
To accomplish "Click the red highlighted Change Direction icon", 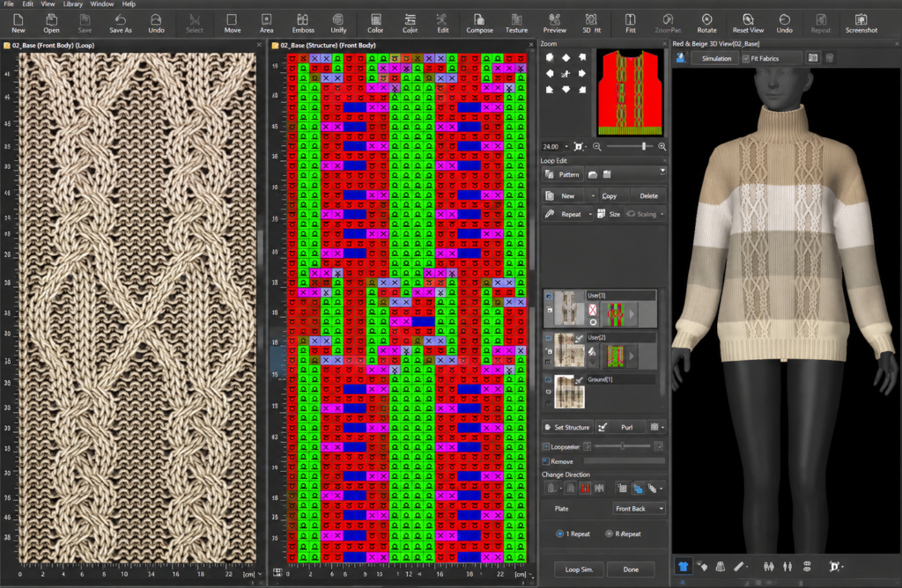I will (x=585, y=489).
